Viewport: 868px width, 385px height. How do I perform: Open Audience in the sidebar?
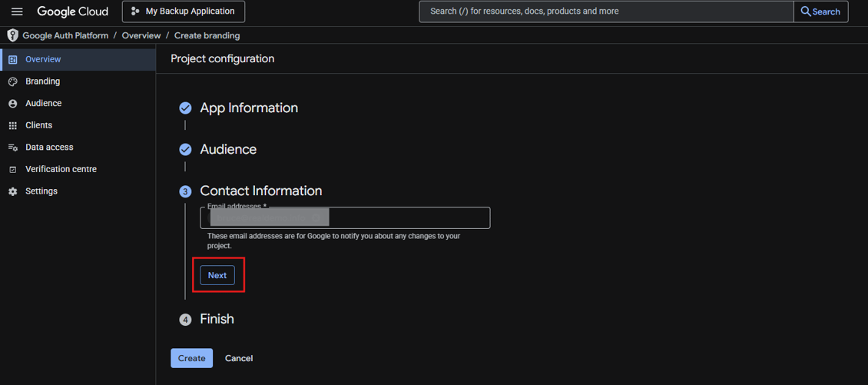click(78, 103)
